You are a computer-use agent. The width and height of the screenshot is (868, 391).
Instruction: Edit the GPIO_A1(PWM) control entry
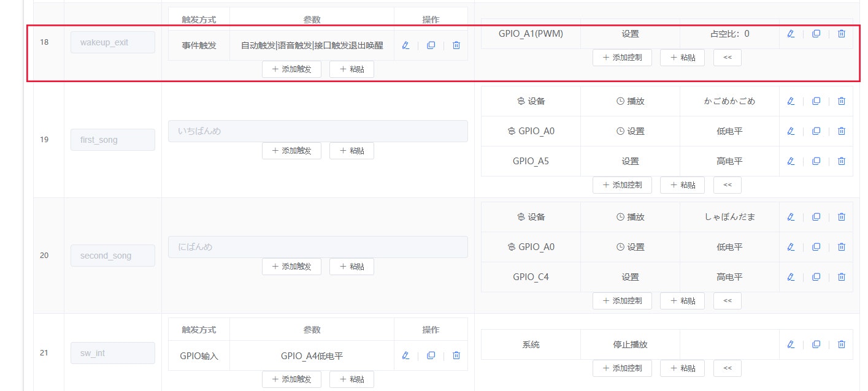(x=791, y=34)
